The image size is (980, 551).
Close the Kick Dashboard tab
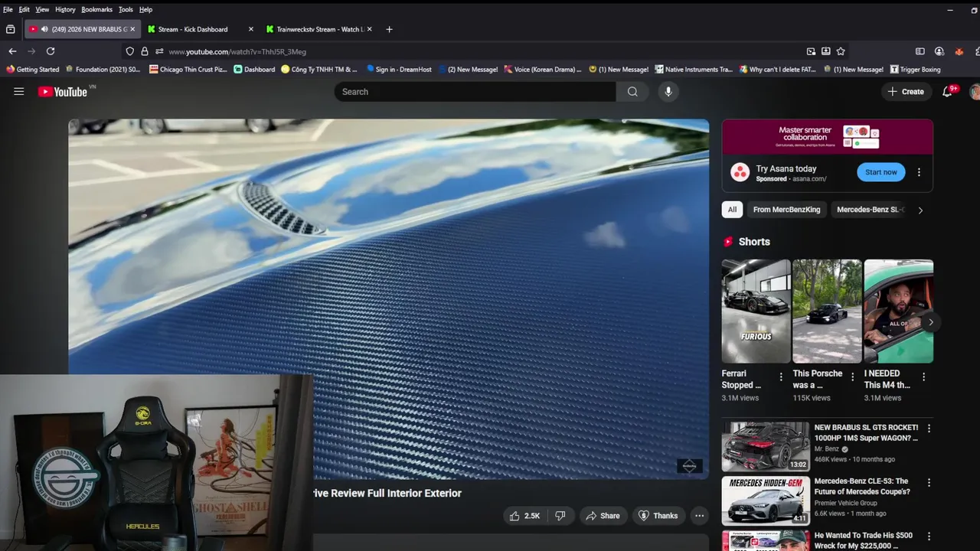[250, 29]
